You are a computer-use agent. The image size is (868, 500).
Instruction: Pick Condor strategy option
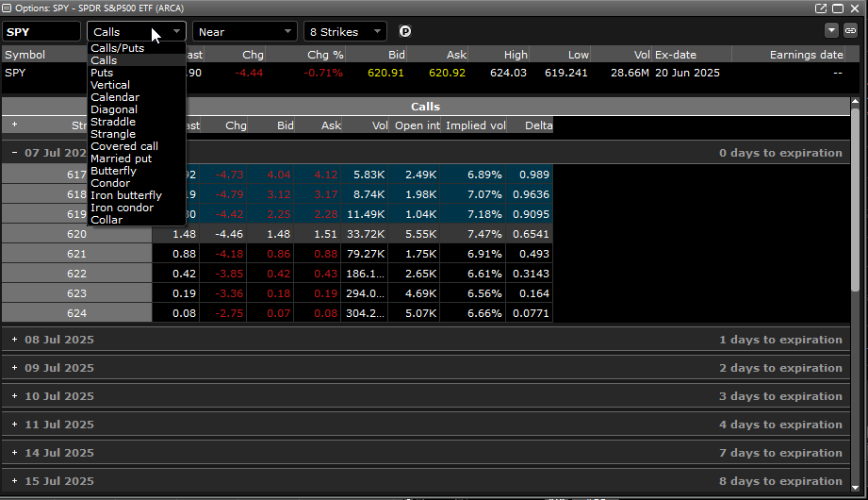[x=137, y=183]
